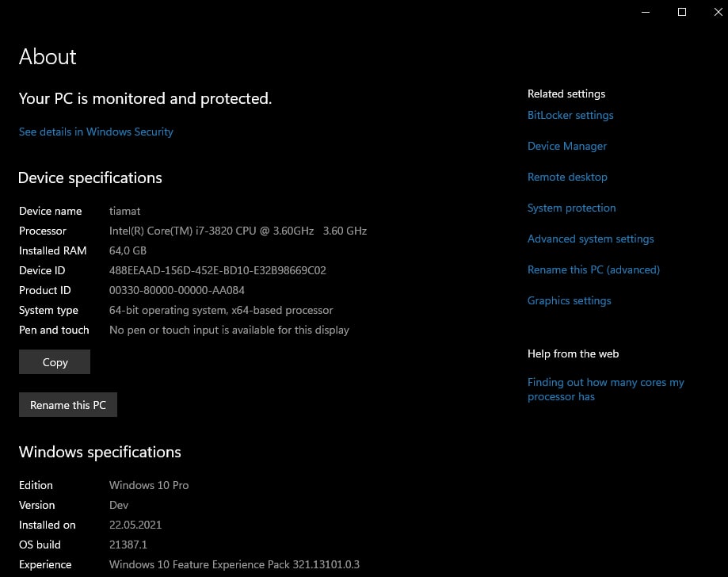Click the Rename this PC button
Image resolution: width=728 pixels, height=577 pixels.
[68, 405]
